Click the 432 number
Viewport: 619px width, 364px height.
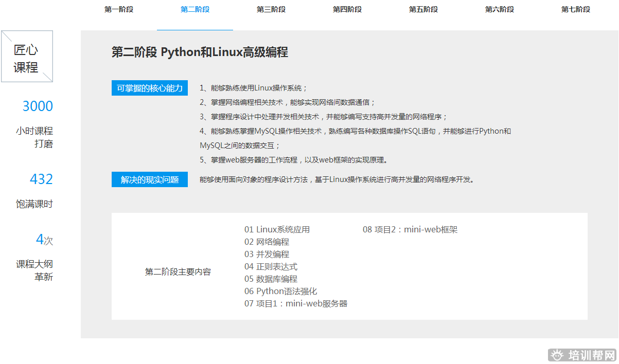click(41, 179)
